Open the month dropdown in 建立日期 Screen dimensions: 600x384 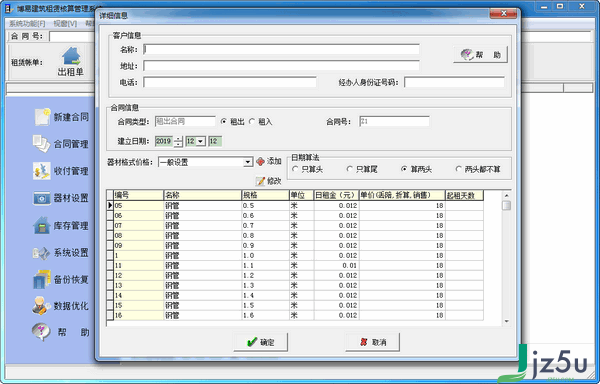(201, 142)
